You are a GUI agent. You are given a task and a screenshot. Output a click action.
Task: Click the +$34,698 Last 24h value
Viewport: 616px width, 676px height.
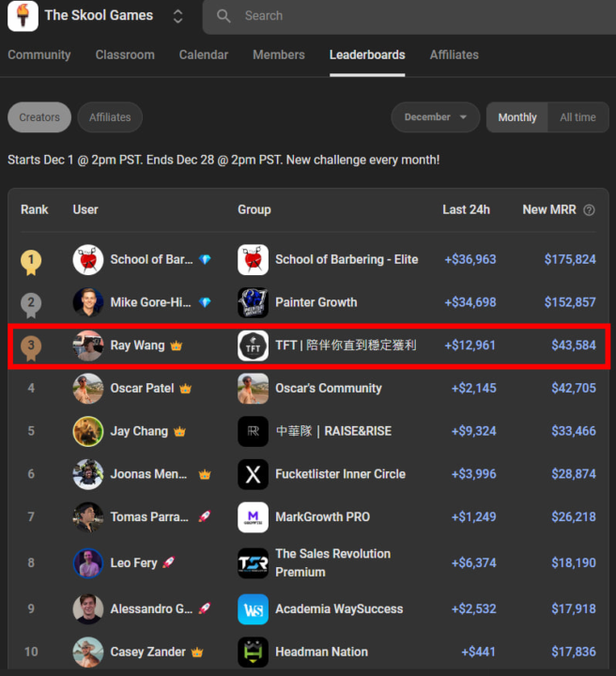470,302
